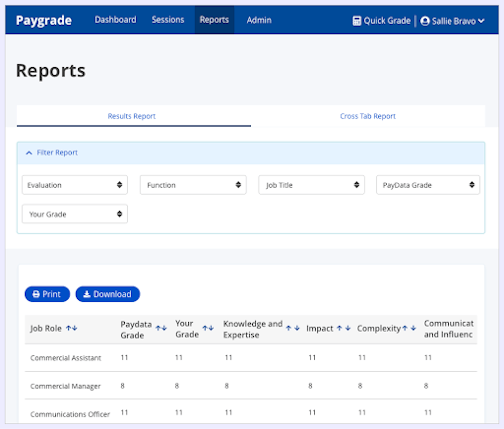This screenshot has height=429, width=504.
Task: Open the Sessions page
Action: [168, 20]
